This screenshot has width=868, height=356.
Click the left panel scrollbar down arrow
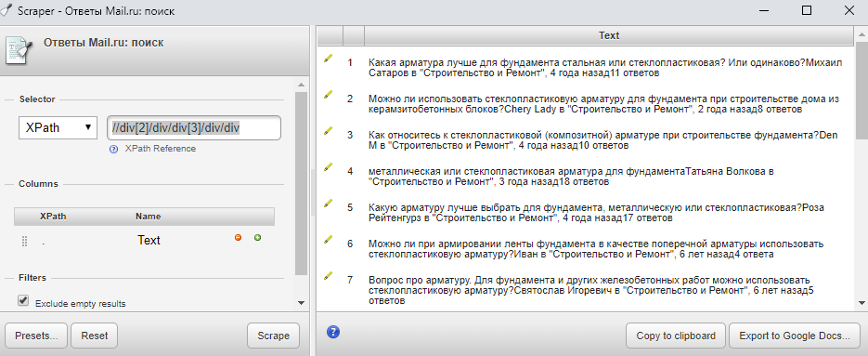pyautogui.click(x=301, y=303)
